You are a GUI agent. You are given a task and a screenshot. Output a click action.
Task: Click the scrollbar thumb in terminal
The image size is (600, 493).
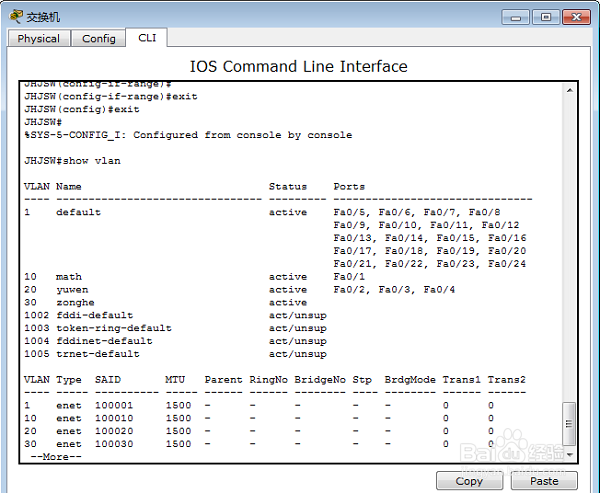[x=569, y=424]
